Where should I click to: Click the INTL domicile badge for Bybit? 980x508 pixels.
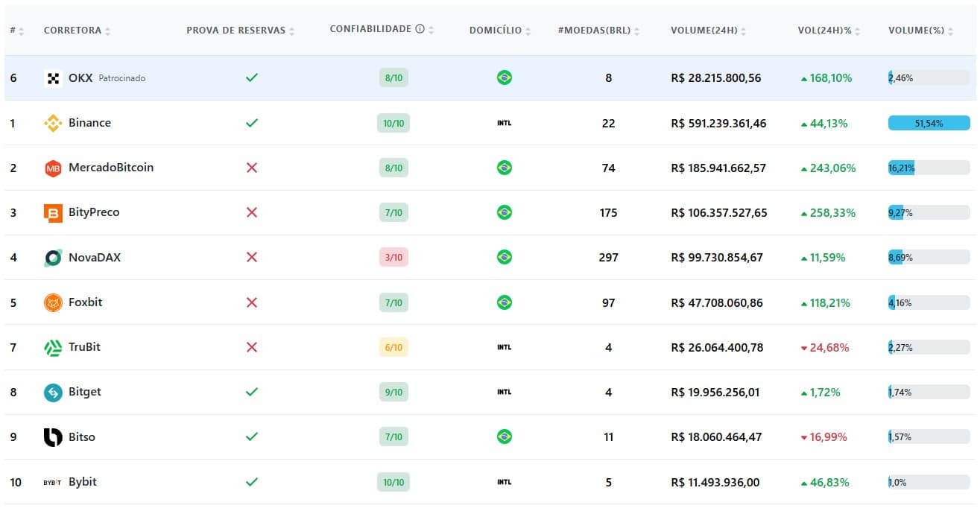point(505,482)
